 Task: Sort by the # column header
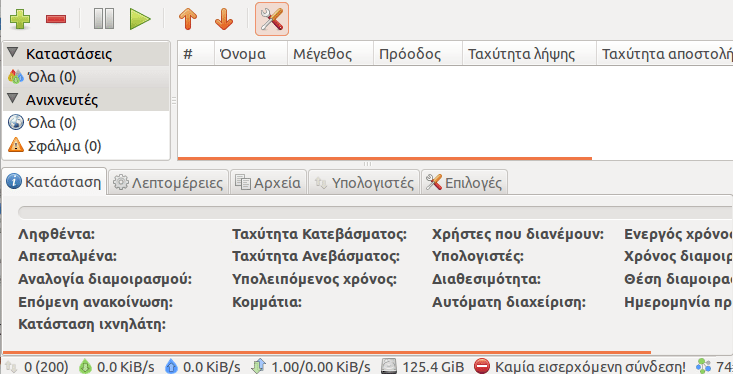coord(196,54)
